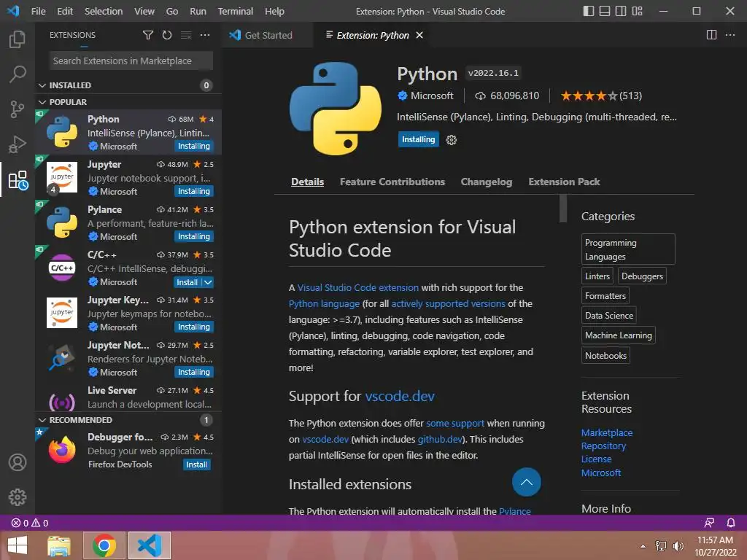747x560 pixels.
Task: Click the clock in the taskbar
Action: [715, 545]
